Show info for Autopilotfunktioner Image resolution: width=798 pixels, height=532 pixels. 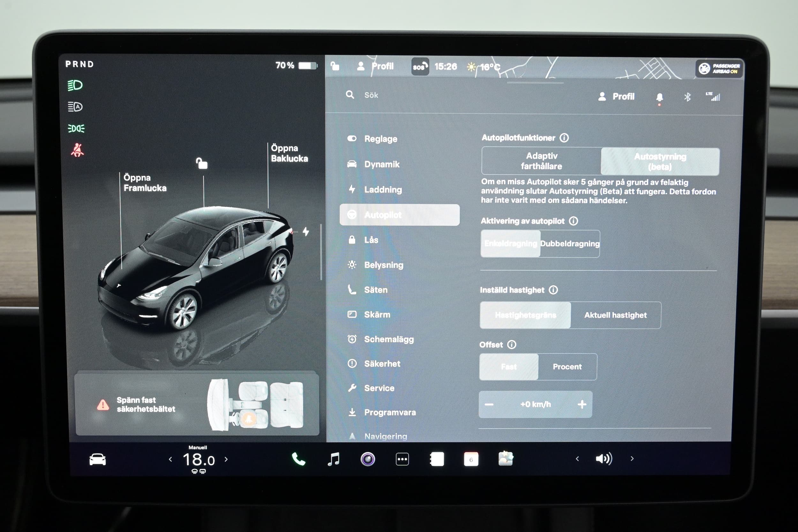click(x=564, y=138)
